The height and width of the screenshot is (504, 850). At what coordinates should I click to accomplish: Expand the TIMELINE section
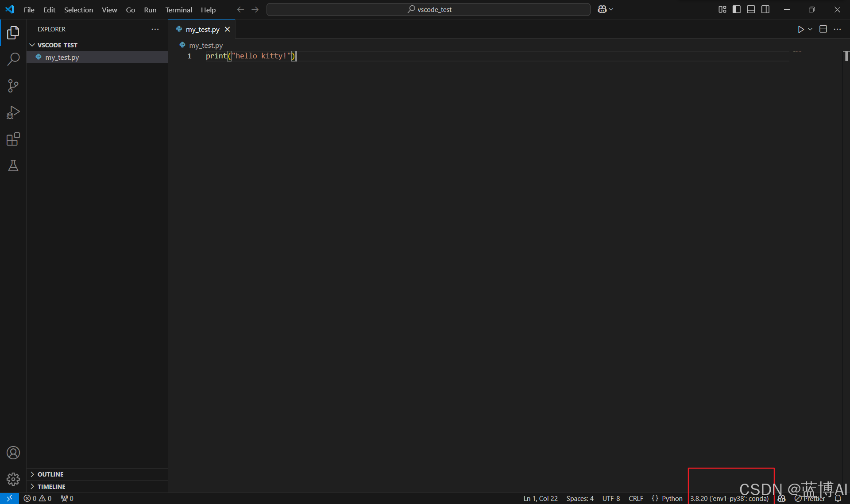point(51,486)
